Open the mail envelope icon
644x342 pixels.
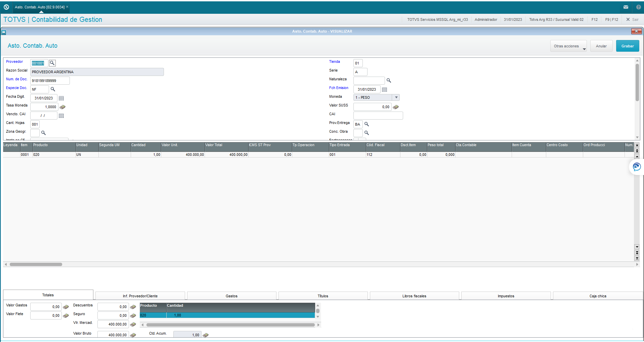[x=626, y=7]
